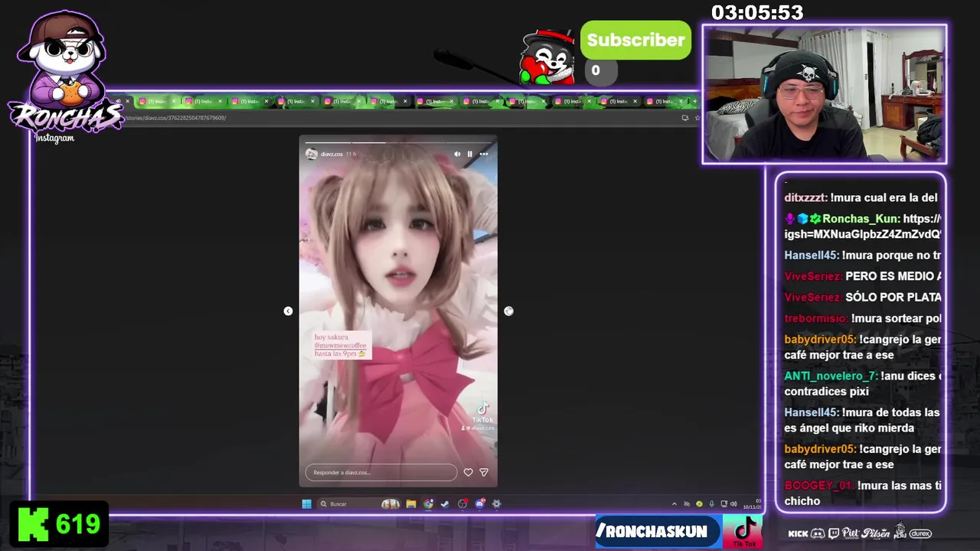Viewport: 980px width, 551px height.
Task: Click the microphone icon in system tray
Action: click(711, 504)
